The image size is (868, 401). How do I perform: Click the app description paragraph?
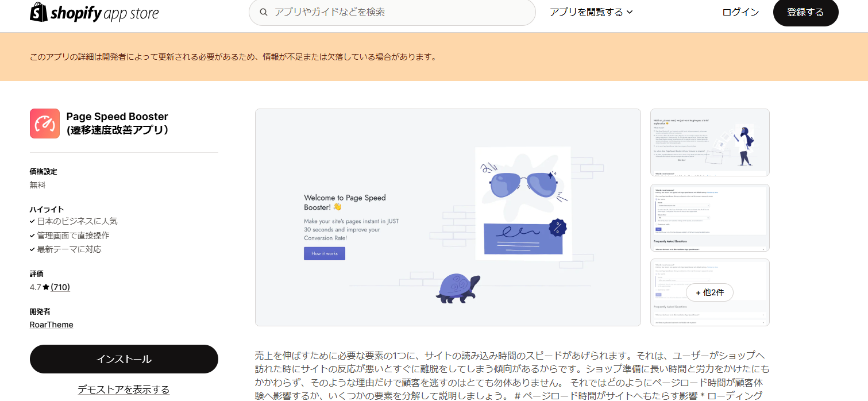tap(511, 375)
